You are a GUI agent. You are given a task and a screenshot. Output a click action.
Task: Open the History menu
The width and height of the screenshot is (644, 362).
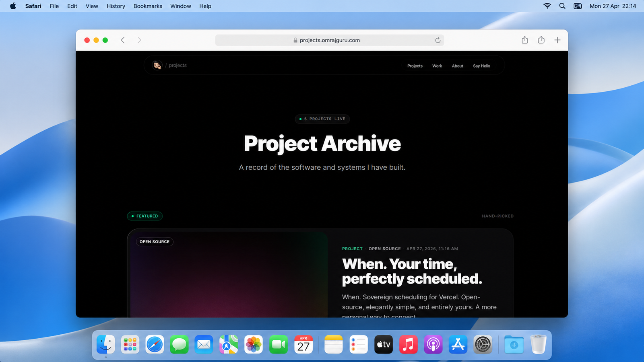tap(116, 6)
